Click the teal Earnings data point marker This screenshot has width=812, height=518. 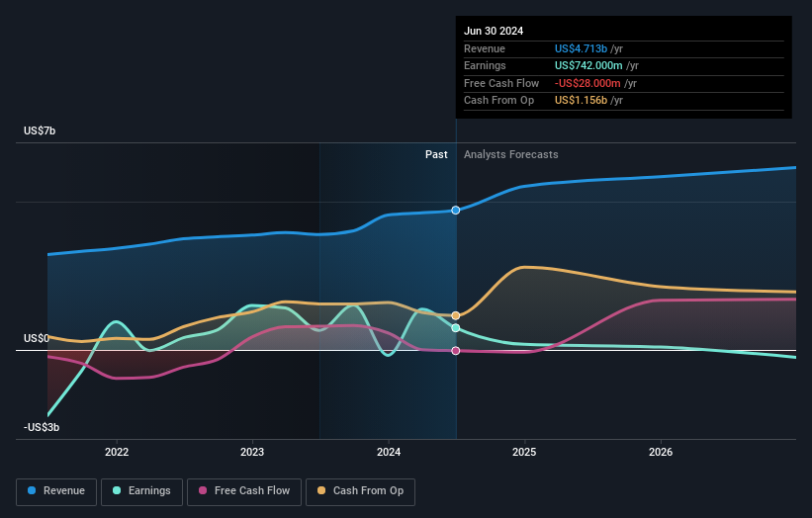point(456,328)
